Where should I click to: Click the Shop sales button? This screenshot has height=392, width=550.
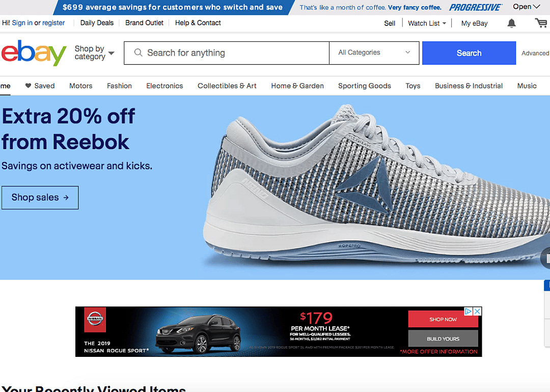point(40,198)
